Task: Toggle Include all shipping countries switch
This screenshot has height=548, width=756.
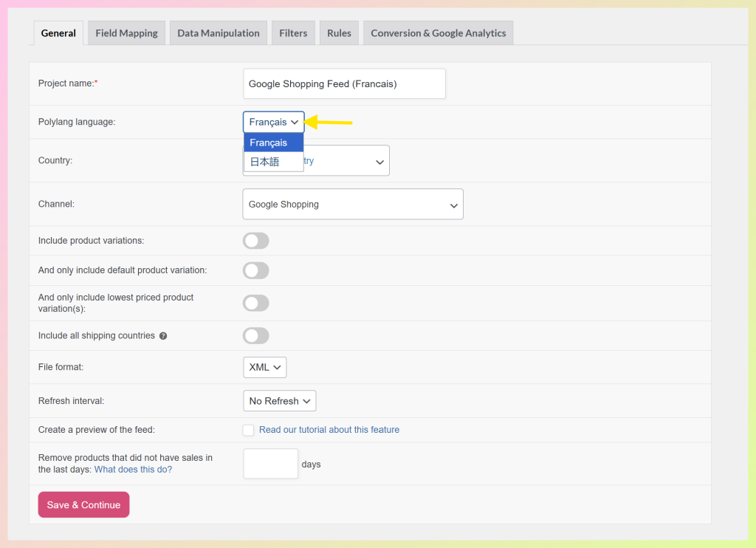Action: pyautogui.click(x=255, y=336)
